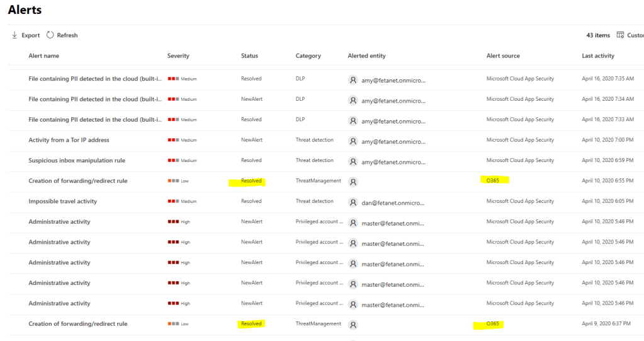Click the Category column header
This screenshot has height=341, width=644.
pos(308,56)
